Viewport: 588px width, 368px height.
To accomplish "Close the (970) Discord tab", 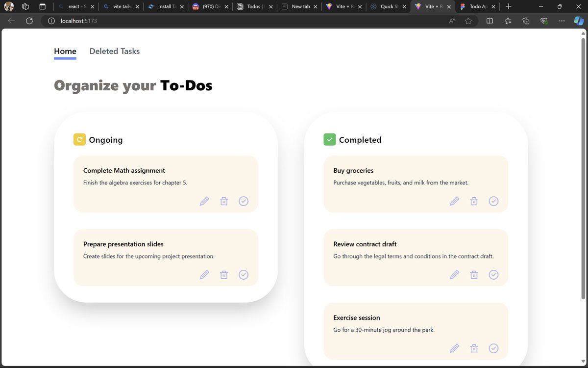I will 226,7.
